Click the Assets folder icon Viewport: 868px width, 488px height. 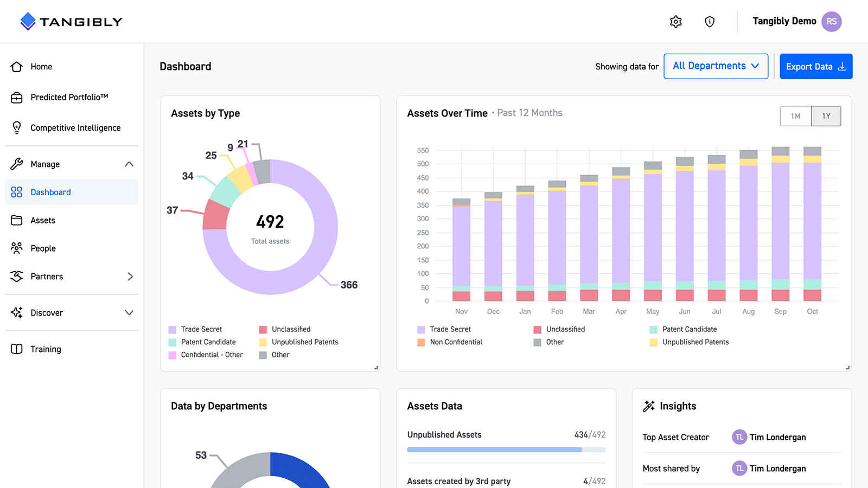17,220
